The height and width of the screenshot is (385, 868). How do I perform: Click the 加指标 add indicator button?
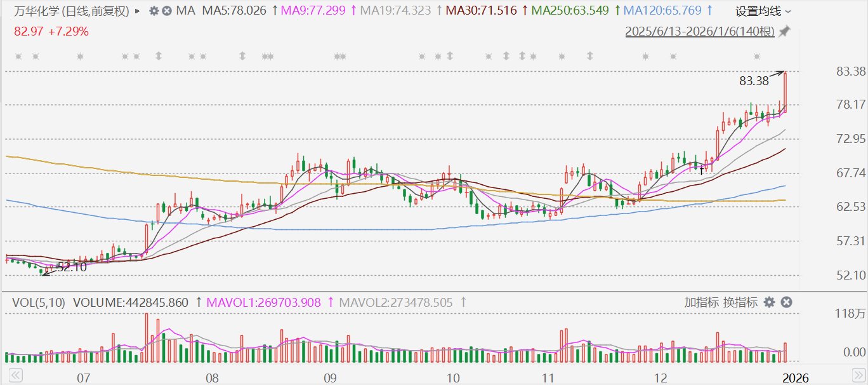[701, 302]
